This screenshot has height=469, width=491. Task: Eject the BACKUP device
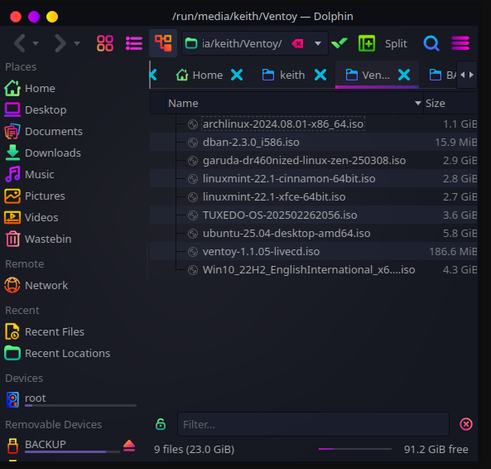(x=129, y=445)
